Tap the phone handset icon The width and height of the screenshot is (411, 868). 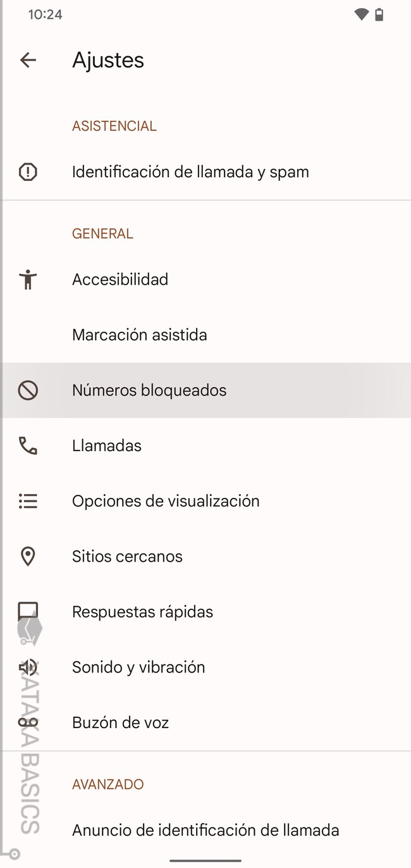(x=28, y=446)
